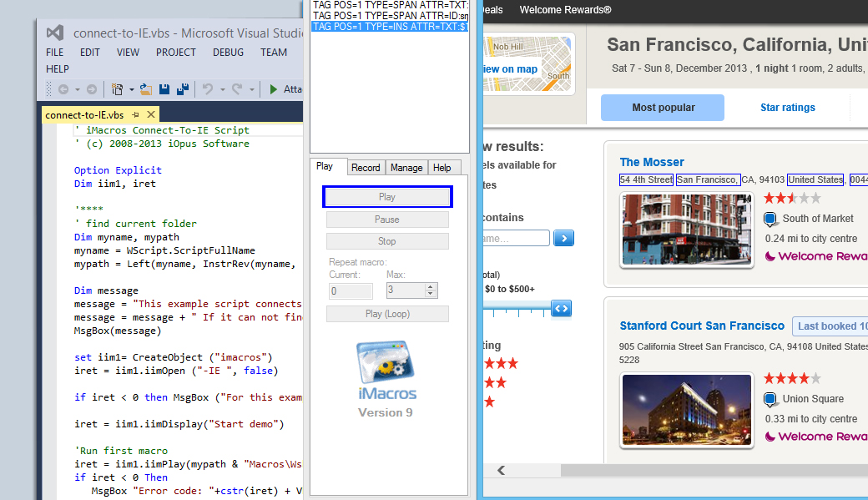
Task: Switch to iMacros Manage tab
Action: pos(406,167)
